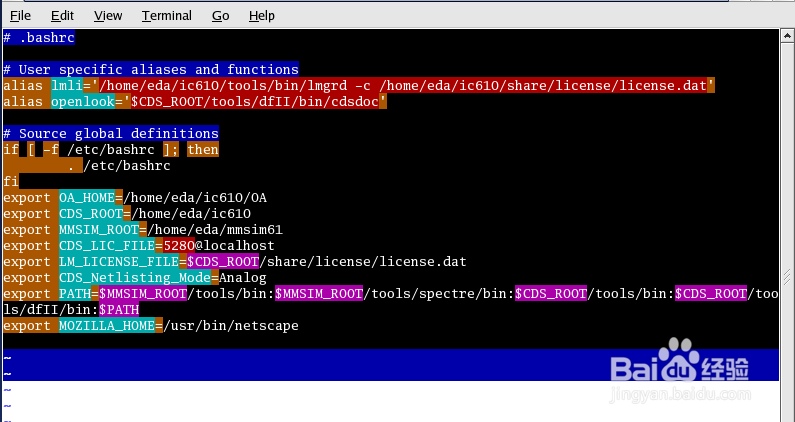Open the View menu
The height and width of the screenshot is (422, 795).
click(x=108, y=16)
